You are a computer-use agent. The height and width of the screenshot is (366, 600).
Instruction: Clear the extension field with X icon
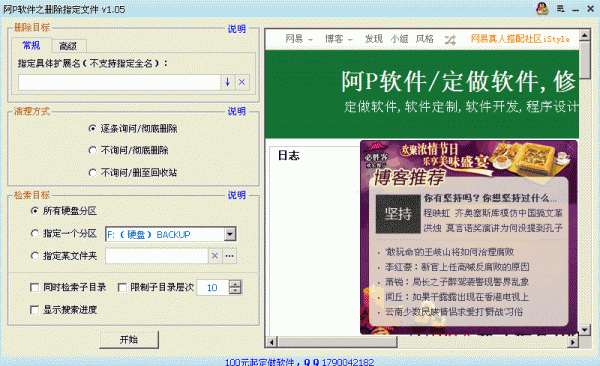pos(242,82)
